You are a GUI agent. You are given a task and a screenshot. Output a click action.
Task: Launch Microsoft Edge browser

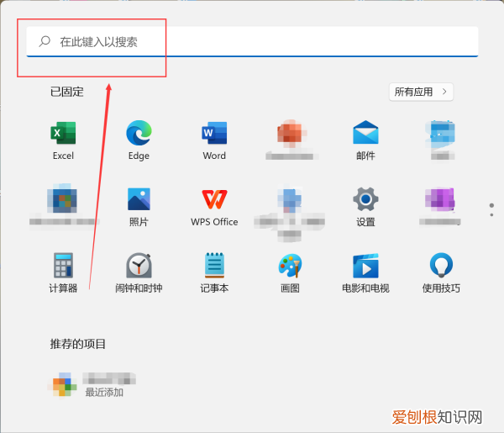(x=139, y=140)
